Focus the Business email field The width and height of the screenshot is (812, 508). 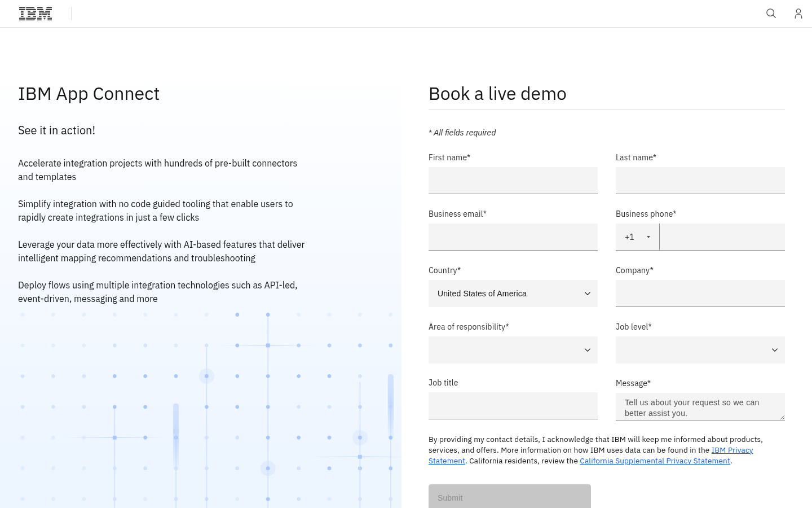513,237
